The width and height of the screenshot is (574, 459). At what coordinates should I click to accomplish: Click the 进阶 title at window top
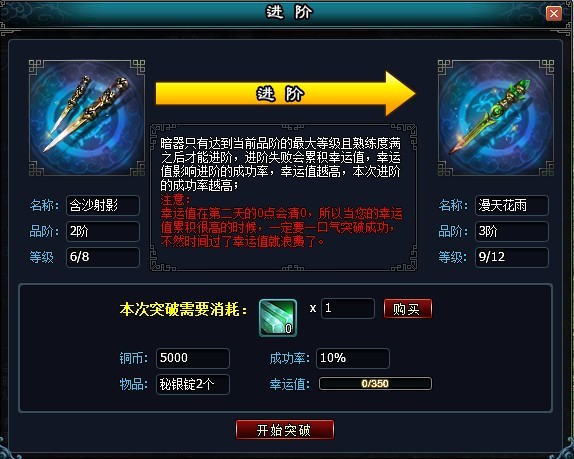(x=289, y=12)
